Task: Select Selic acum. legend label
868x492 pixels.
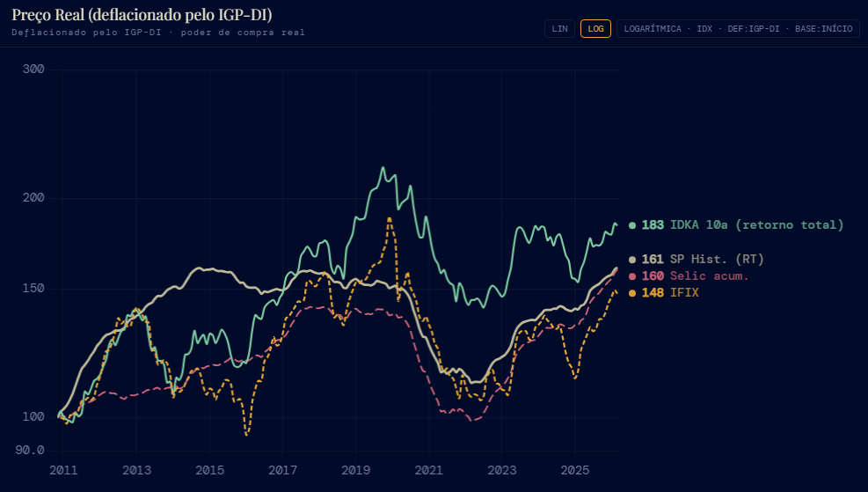Action: point(709,276)
